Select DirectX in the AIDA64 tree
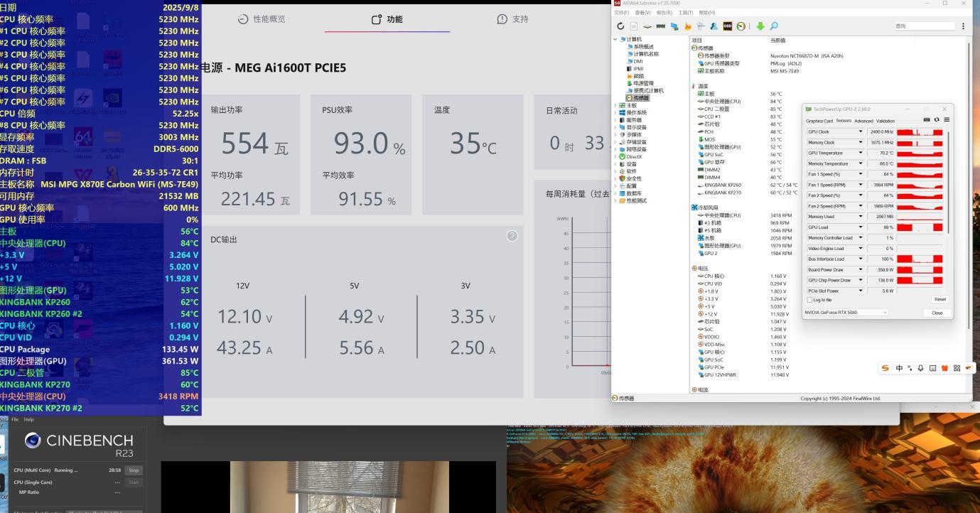Viewport: 980px width, 513px height. point(630,157)
